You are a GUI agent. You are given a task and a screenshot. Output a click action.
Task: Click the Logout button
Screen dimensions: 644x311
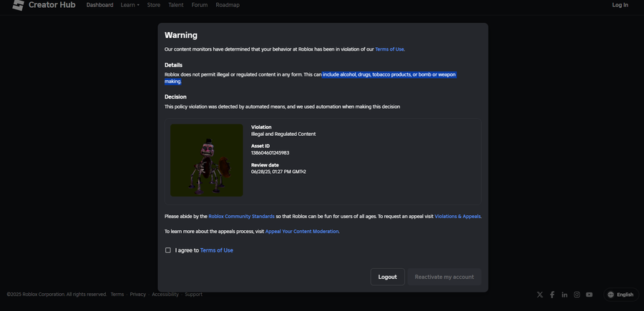(x=387, y=277)
